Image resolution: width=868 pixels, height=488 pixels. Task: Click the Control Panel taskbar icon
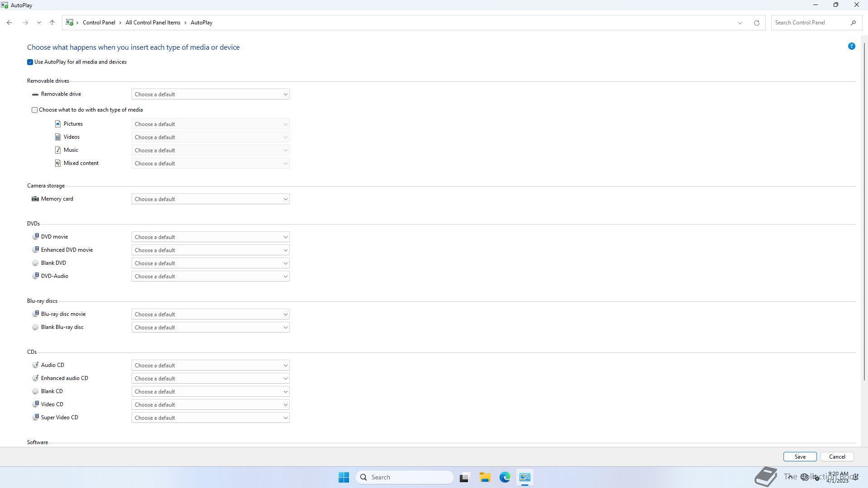pyautogui.click(x=525, y=477)
